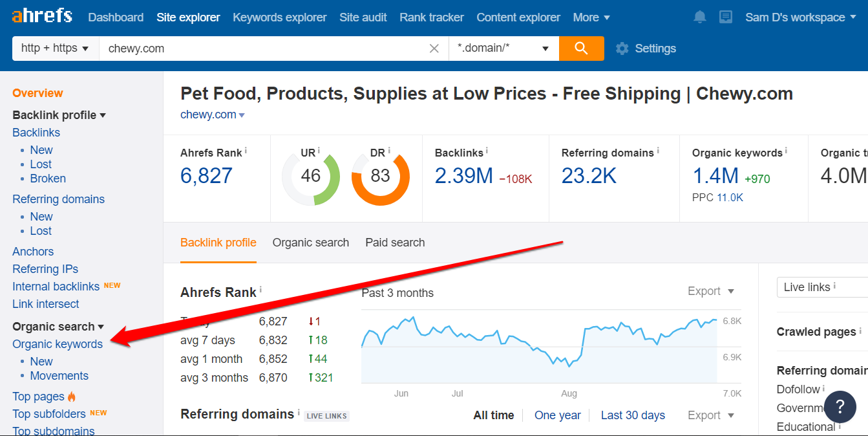The image size is (868, 436).
Task: Show info icon beside Referring domains chart heading
Action: [x=299, y=412]
